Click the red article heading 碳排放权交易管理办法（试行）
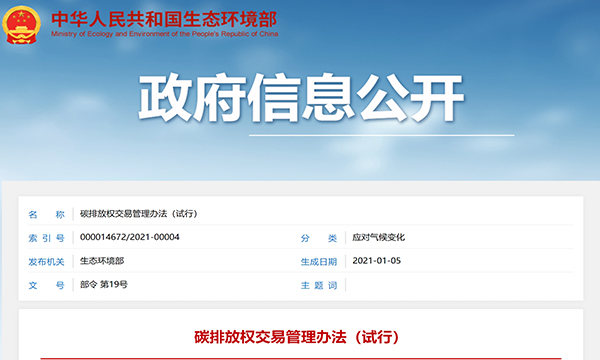The image size is (600, 360). pos(297,337)
